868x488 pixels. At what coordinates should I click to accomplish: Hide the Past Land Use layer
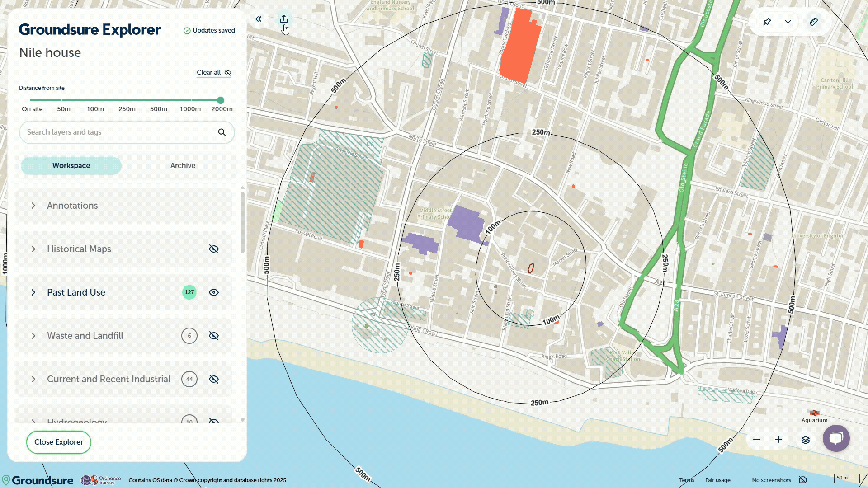coord(214,292)
